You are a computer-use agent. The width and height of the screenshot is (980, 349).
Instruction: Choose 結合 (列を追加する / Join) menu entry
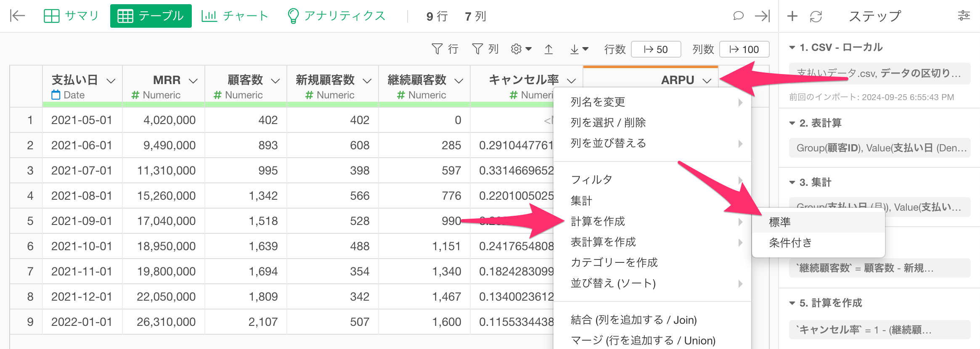tap(652, 320)
